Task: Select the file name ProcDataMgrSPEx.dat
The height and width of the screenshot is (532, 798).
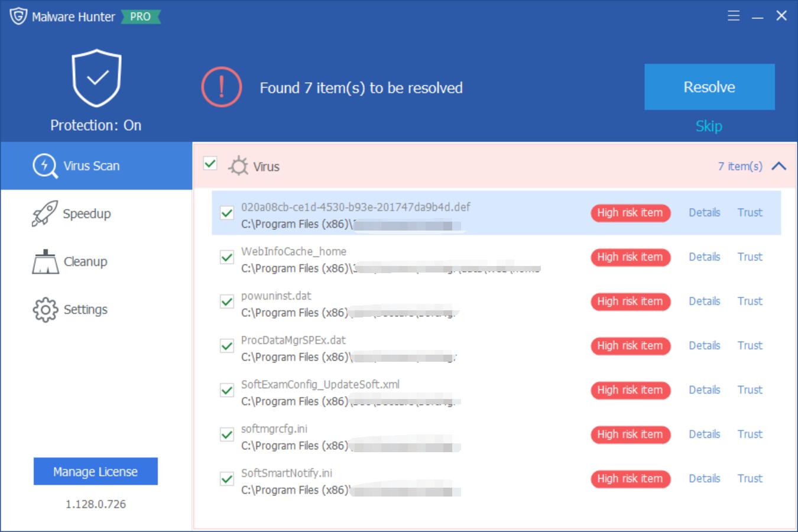Action: (x=293, y=340)
